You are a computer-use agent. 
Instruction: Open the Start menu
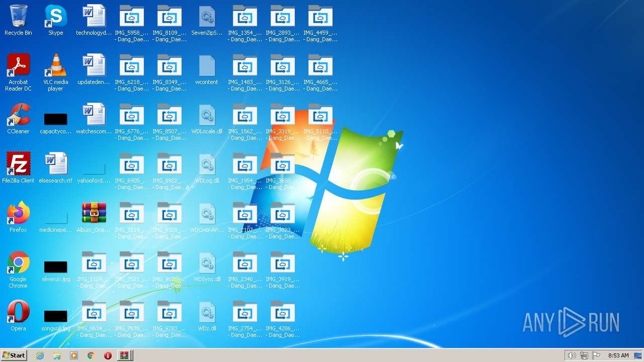(14, 355)
